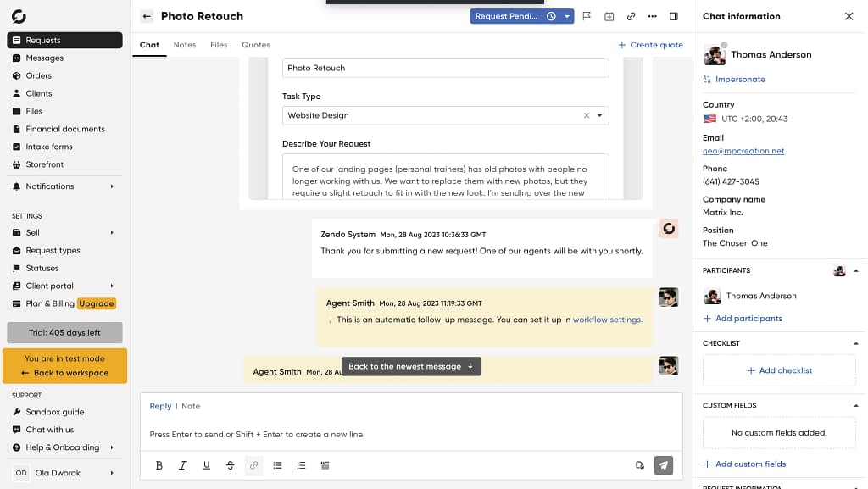Screen dimensions: 868x489
Task: Open the neo@mpcreation.net email link
Action: pos(743,151)
